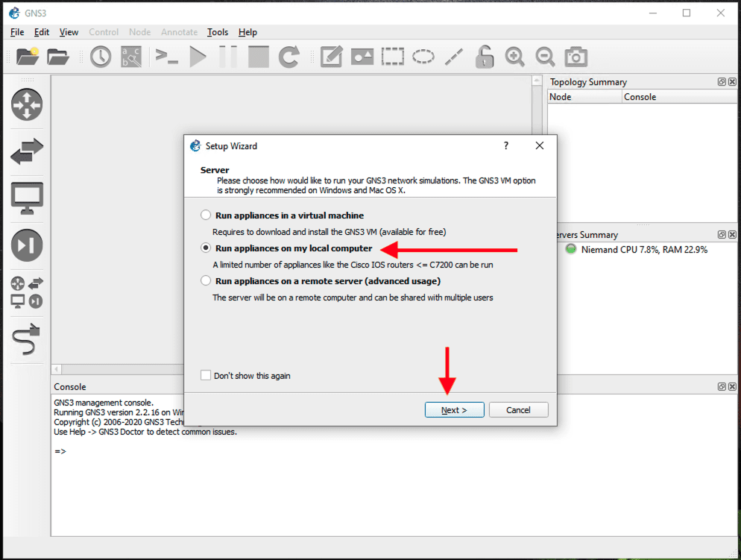Open console to all devices

click(x=166, y=57)
